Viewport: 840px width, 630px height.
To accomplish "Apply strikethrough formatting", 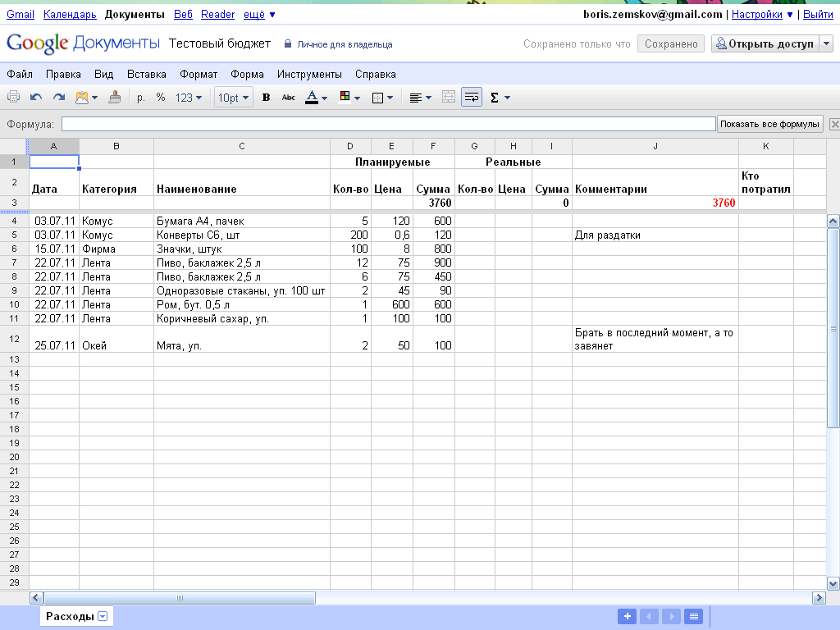I will click(x=288, y=98).
